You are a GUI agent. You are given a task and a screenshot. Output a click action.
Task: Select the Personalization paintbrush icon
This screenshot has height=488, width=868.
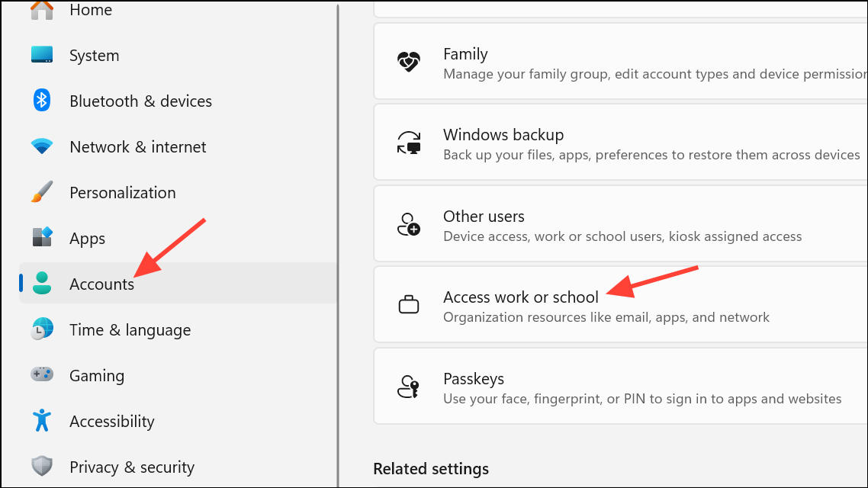tap(40, 192)
